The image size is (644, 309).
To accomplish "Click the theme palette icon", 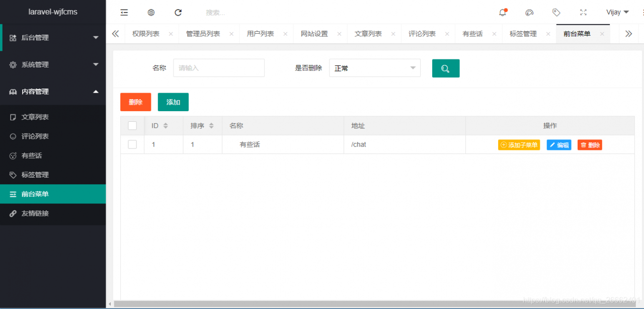I will coord(529,12).
